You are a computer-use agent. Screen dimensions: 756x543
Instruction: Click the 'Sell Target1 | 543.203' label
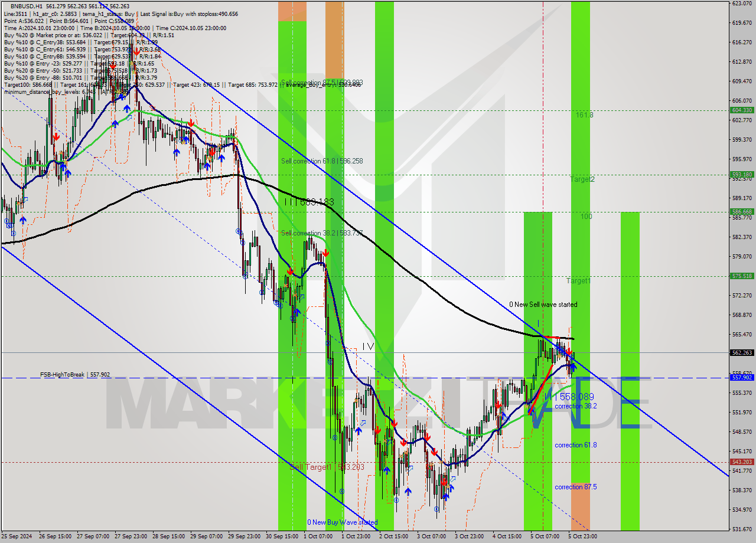pos(327,467)
